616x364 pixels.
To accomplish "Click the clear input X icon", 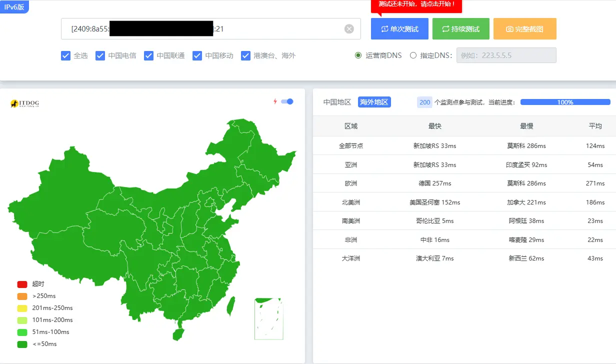I will 349,29.
